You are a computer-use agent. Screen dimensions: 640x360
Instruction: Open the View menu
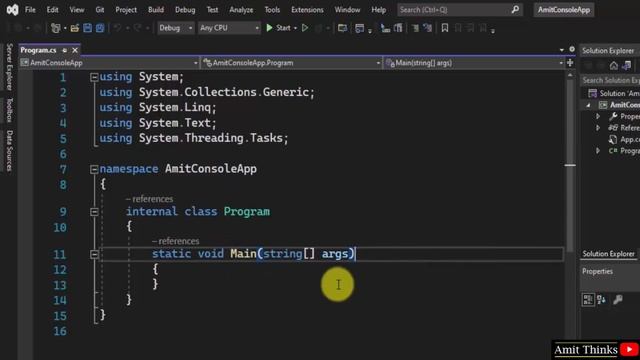77,9
